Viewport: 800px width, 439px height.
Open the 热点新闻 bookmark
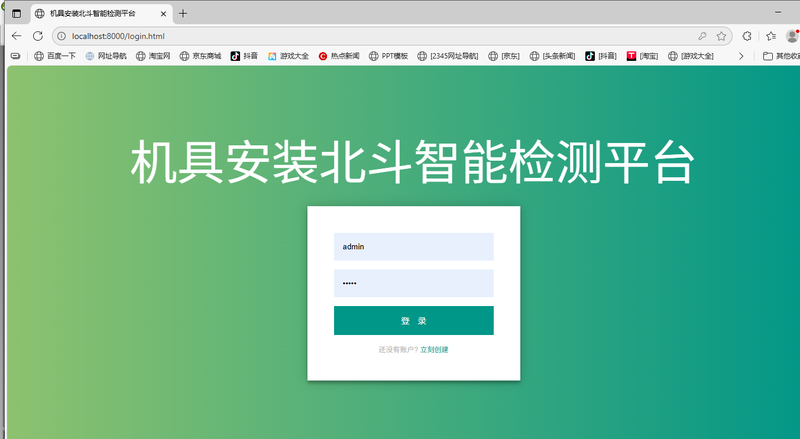[339, 56]
